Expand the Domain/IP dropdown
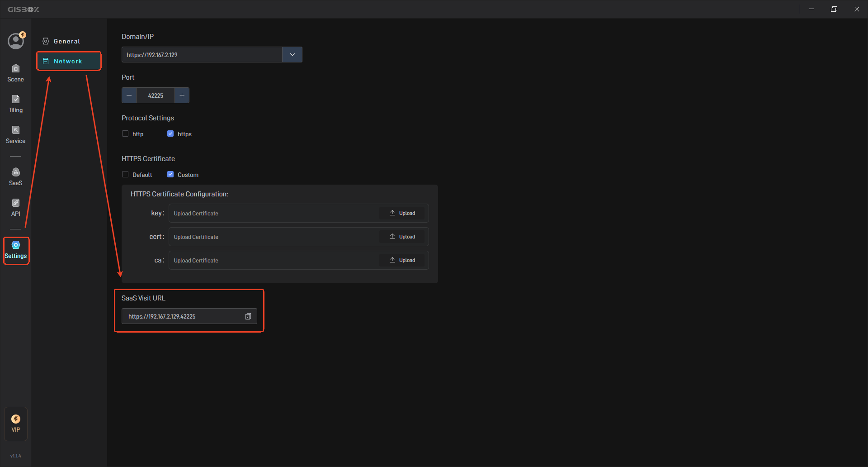Image resolution: width=868 pixels, height=467 pixels. point(292,54)
